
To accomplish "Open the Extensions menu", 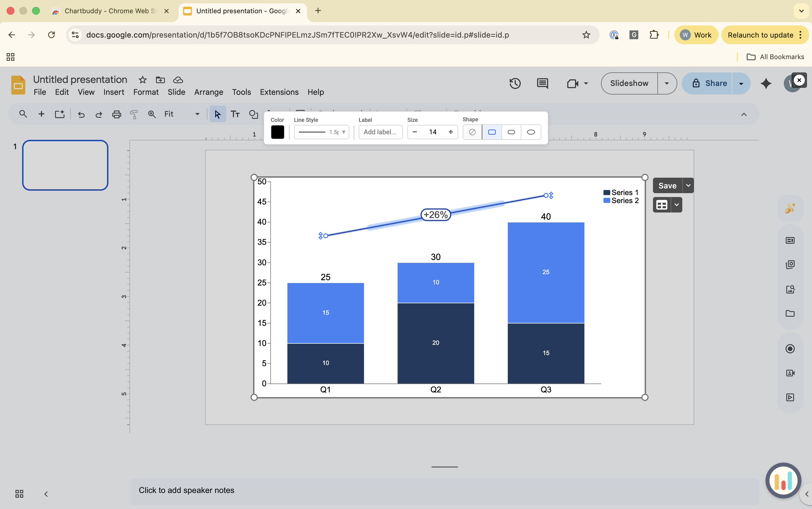I will click(279, 92).
